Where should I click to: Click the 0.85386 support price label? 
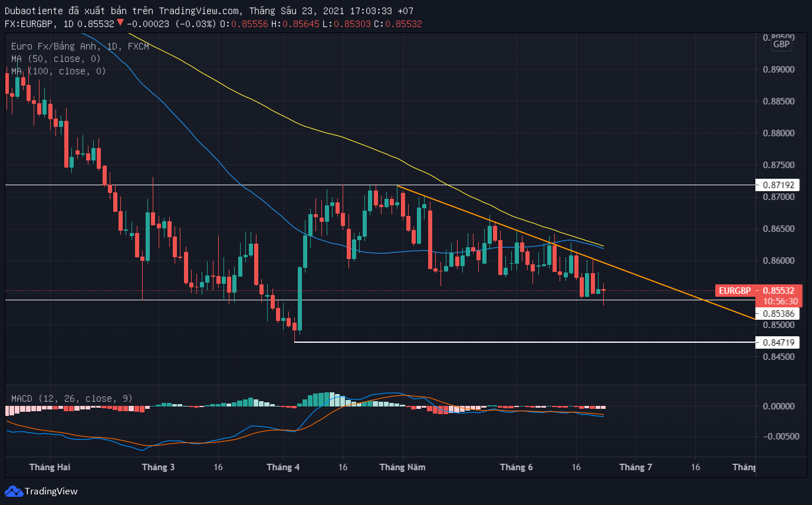(777, 314)
